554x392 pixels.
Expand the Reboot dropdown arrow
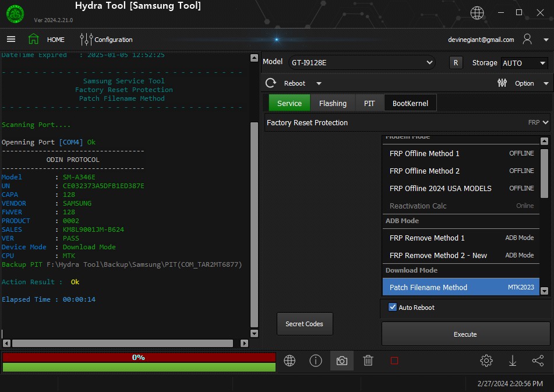point(319,83)
